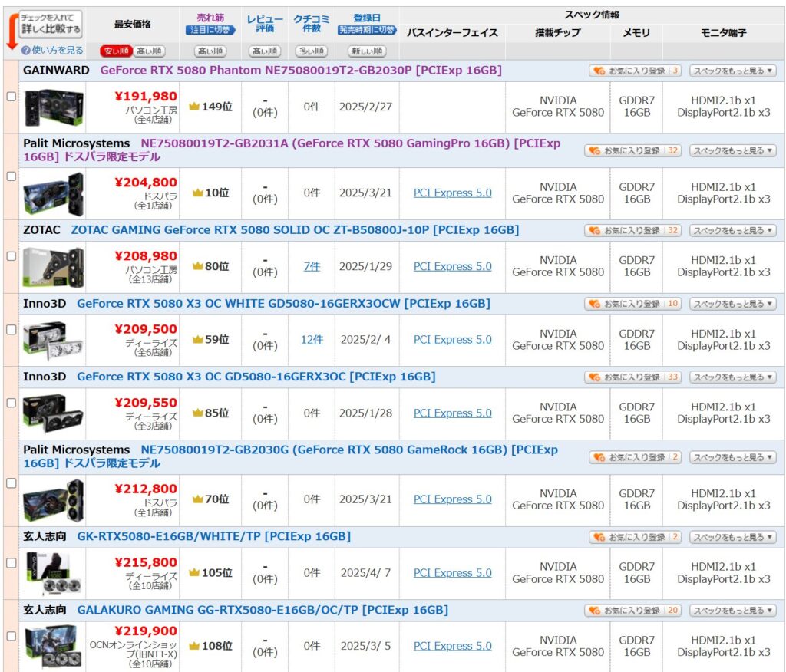Screen dimensions: 786x672
Task: Tick the Inno3D X3 OC WHITE checkbox
Action: 11,330
